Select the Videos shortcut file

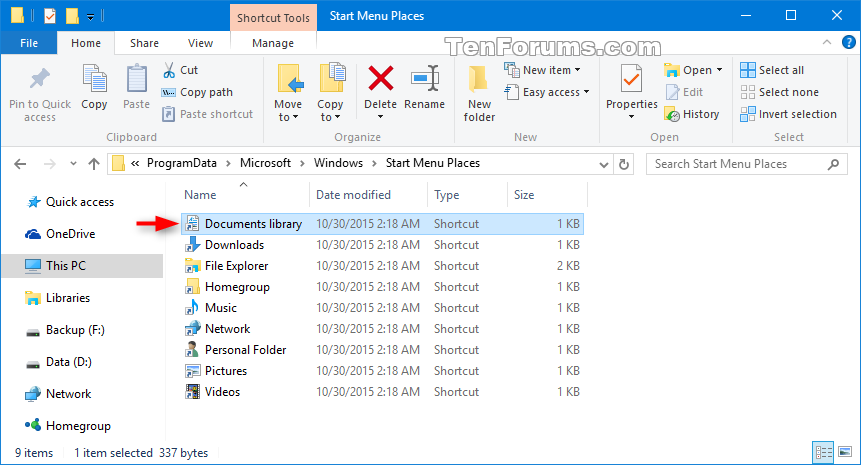coord(382,392)
